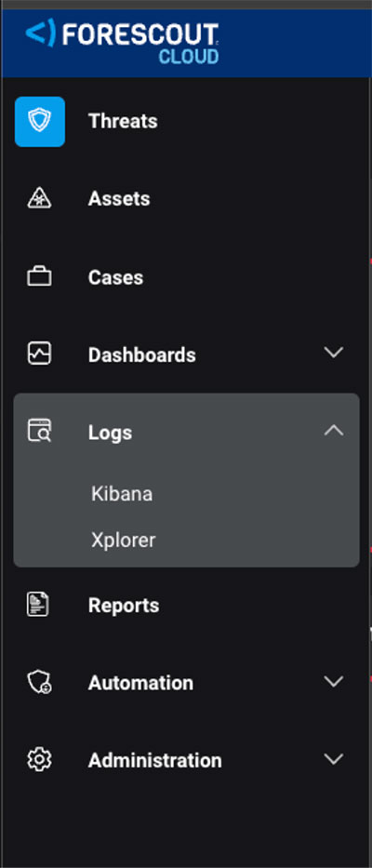Select the Cases briefcase icon
372x868 pixels.
[x=39, y=277]
